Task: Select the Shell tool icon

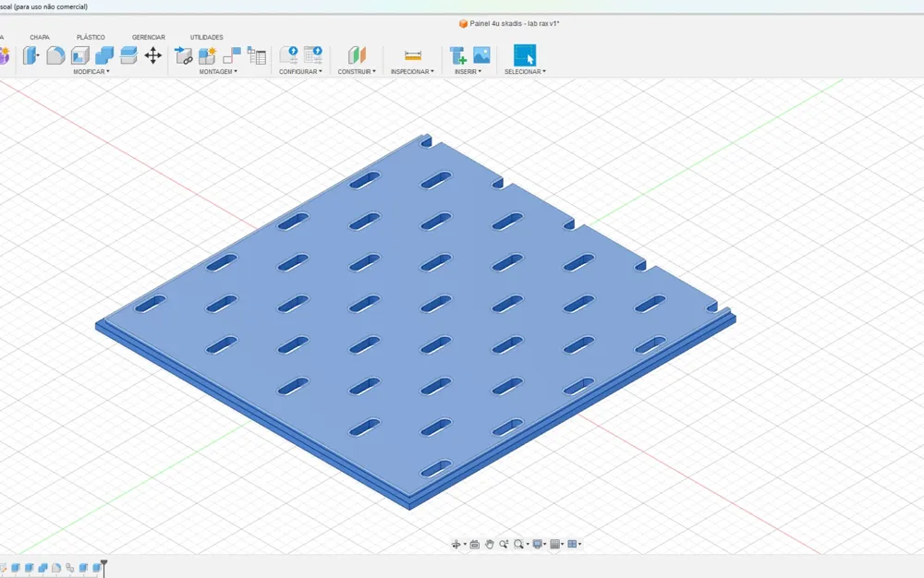Action: click(x=80, y=55)
